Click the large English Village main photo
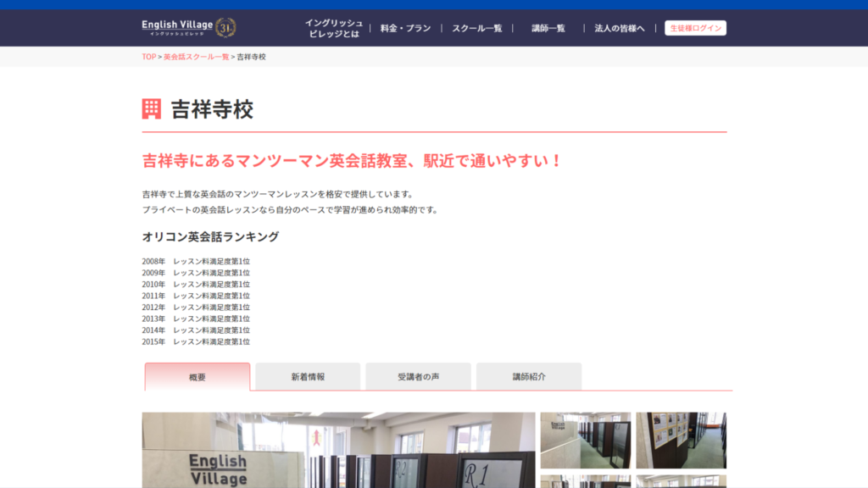Viewport: 868px width, 488px height. pyautogui.click(x=338, y=450)
